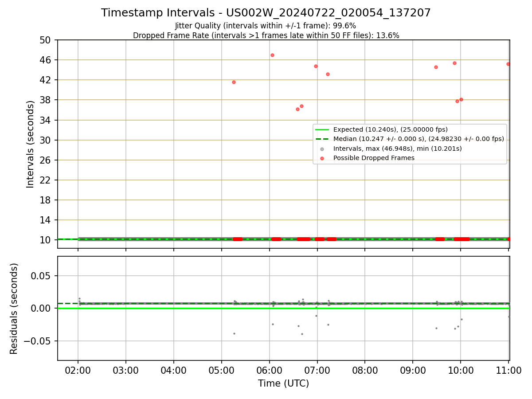Click legend entry 'Intervals, max (46.948s), min (10.201s)'
The image size is (532, 399).
(x=397, y=149)
